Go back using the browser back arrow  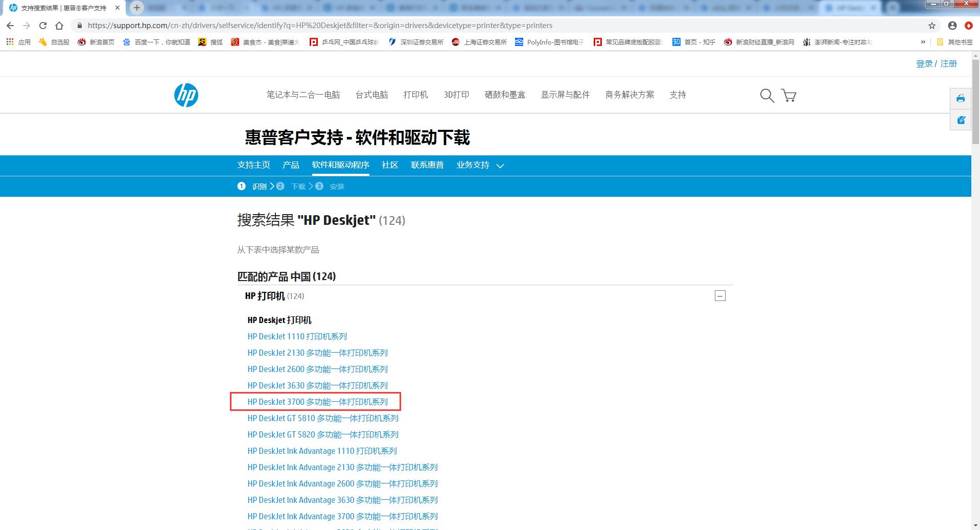click(x=10, y=26)
